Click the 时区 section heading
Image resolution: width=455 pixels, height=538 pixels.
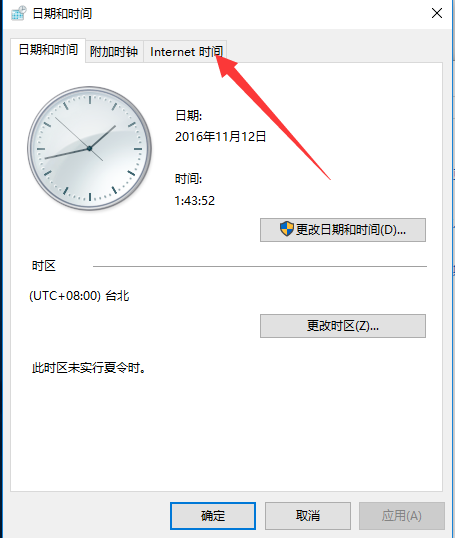[44, 266]
